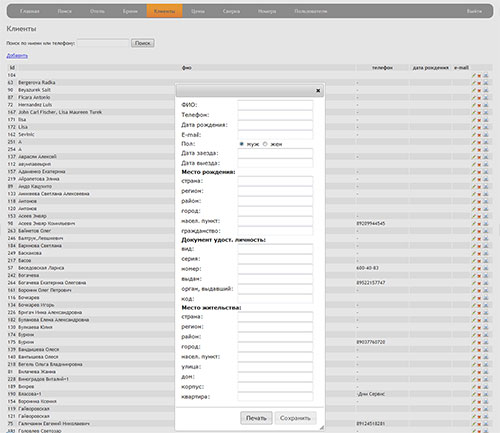Switch to the Пользователи menu tab
This screenshot has width=500, height=433.
coord(311,11)
